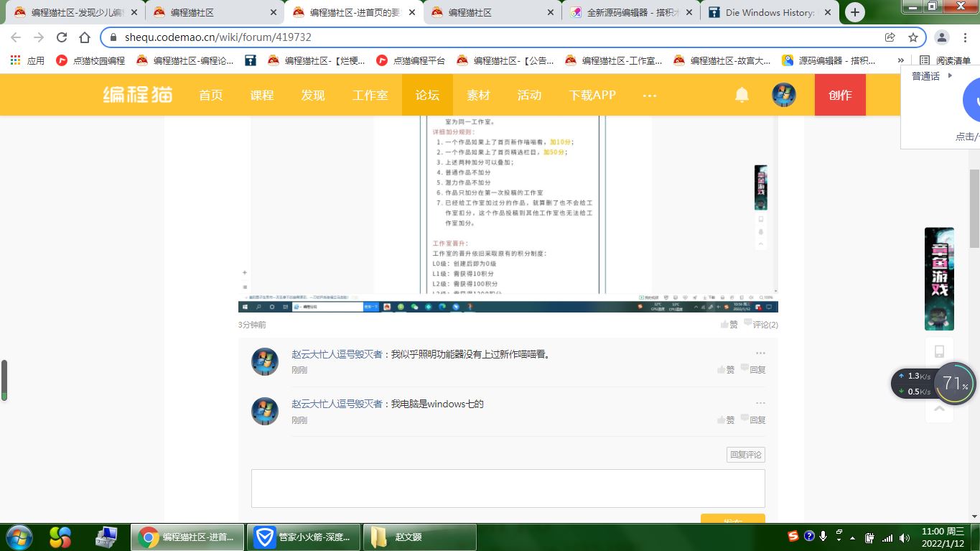Open commenter avatar on the windows七的 comment
Screen dimensions: 980x551
pos(265,412)
